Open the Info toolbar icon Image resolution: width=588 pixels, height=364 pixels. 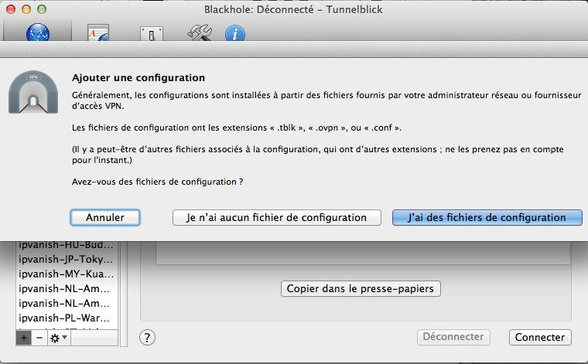(235, 33)
